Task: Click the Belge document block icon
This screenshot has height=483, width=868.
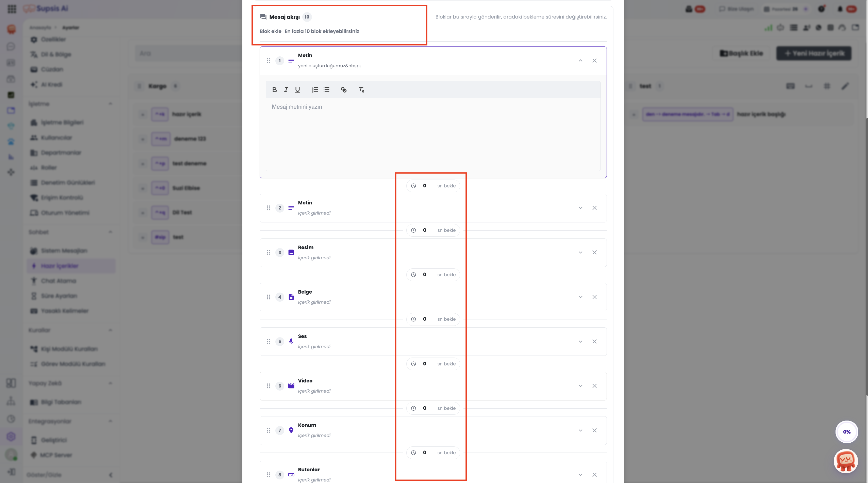Action: (291, 297)
